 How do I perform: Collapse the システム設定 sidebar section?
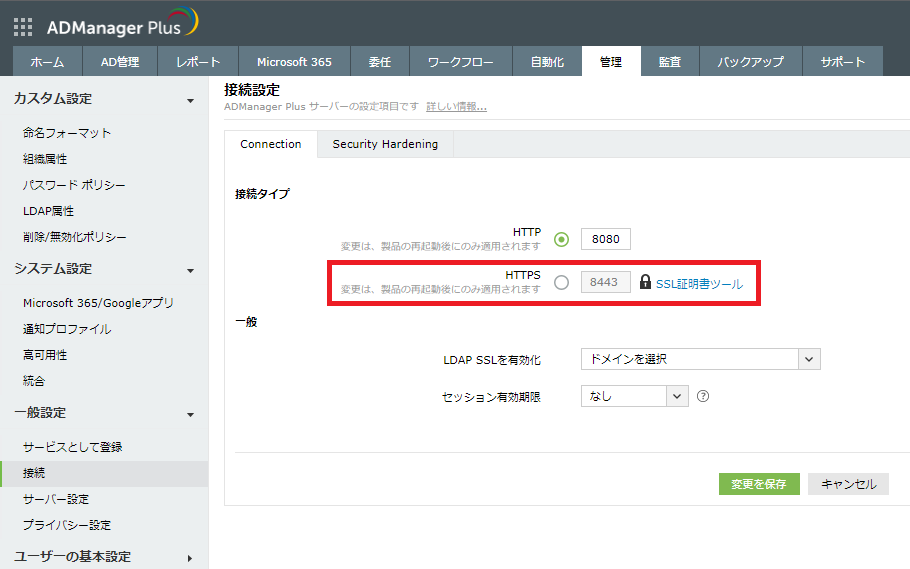190,270
